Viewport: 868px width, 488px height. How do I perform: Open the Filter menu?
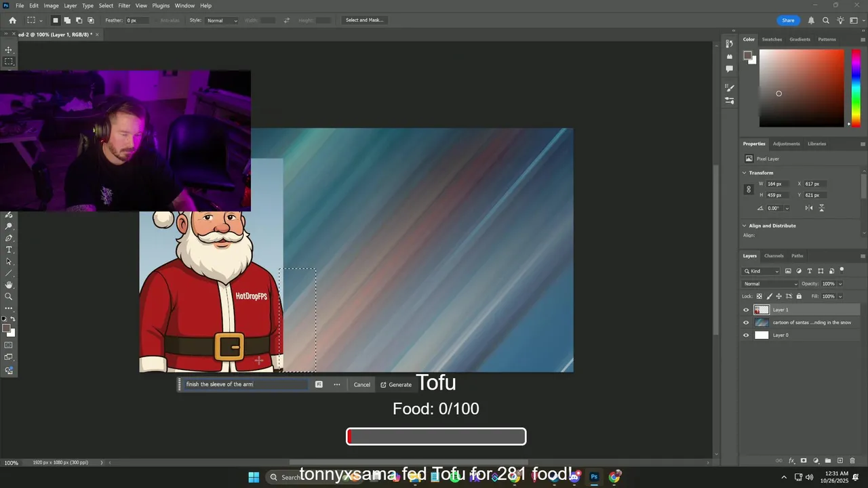(x=124, y=5)
